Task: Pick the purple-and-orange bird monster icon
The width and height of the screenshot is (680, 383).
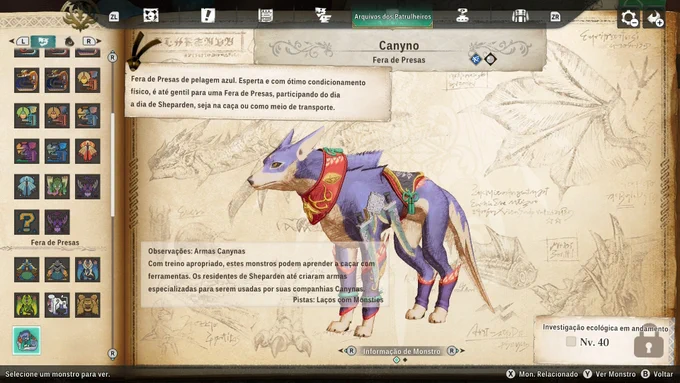Action: (26, 151)
